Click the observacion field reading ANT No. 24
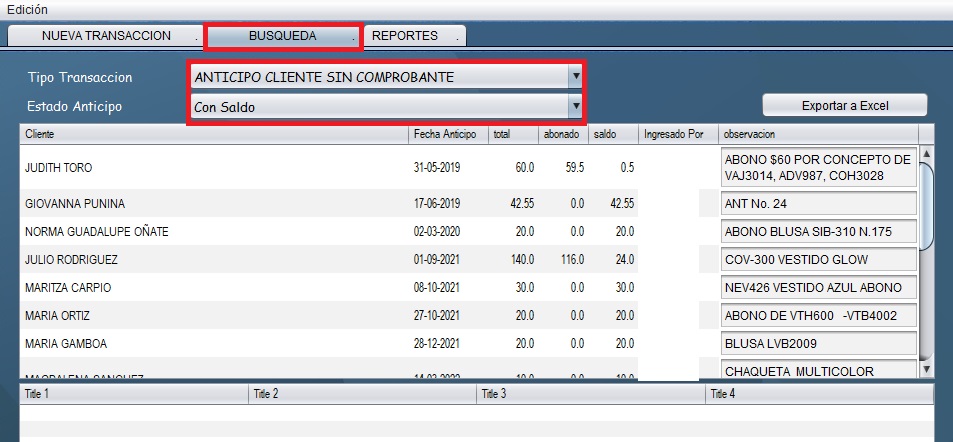Viewport: 953px width, 442px height. pos(817,204)
